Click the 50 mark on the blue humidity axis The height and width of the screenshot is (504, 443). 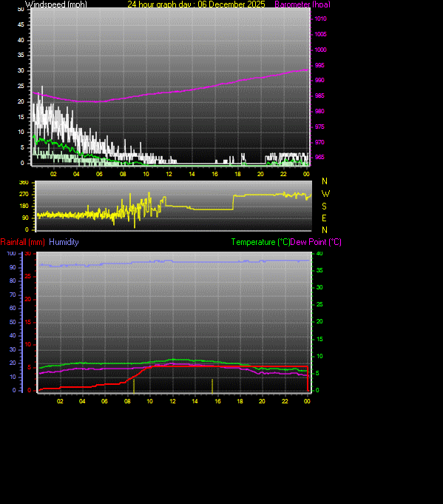[13, 322]
